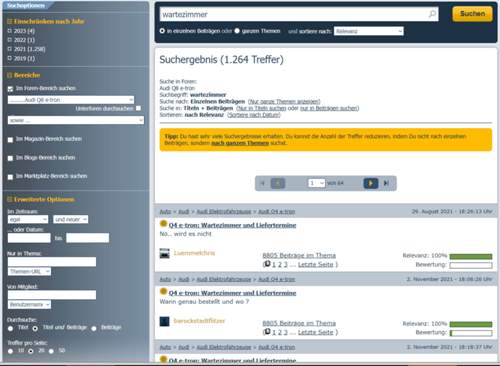Select 'Beiträge' only radio option
Image resolution: width=500 pixels, height=366 pixels.
[x=94, y=328]
